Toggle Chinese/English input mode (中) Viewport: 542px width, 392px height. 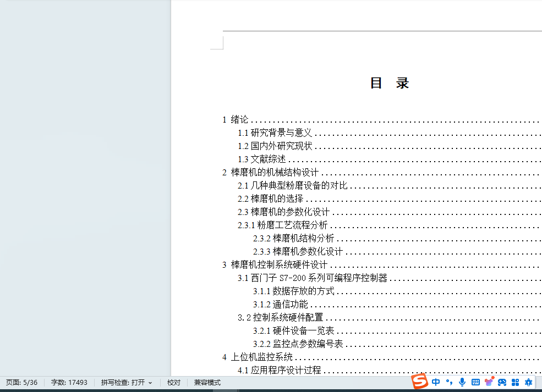click(x=436, y=382)
